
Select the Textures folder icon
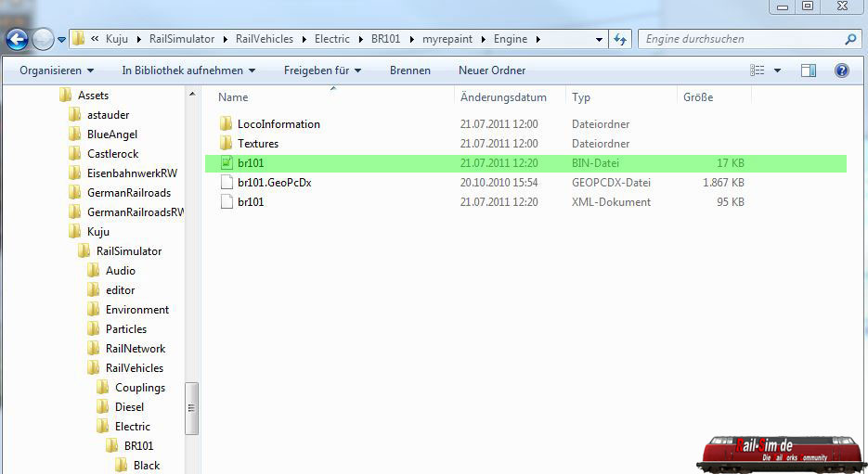(226, 143)
